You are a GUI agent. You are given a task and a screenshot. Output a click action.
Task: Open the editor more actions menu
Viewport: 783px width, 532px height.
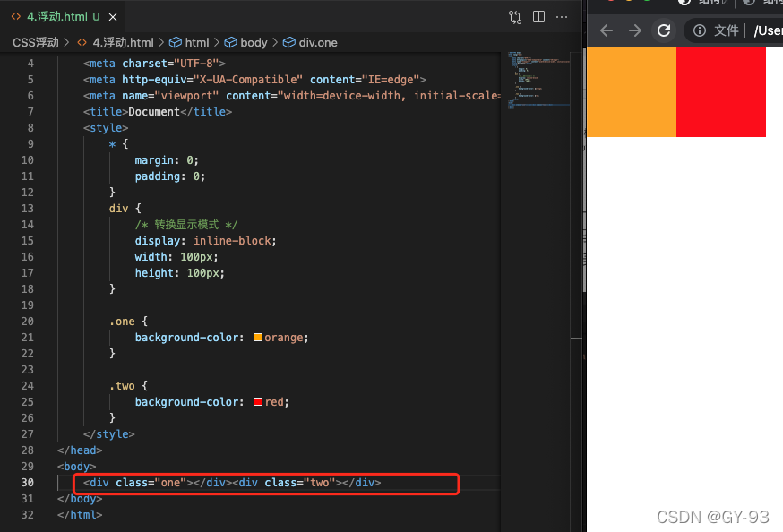tap(562, 17)
